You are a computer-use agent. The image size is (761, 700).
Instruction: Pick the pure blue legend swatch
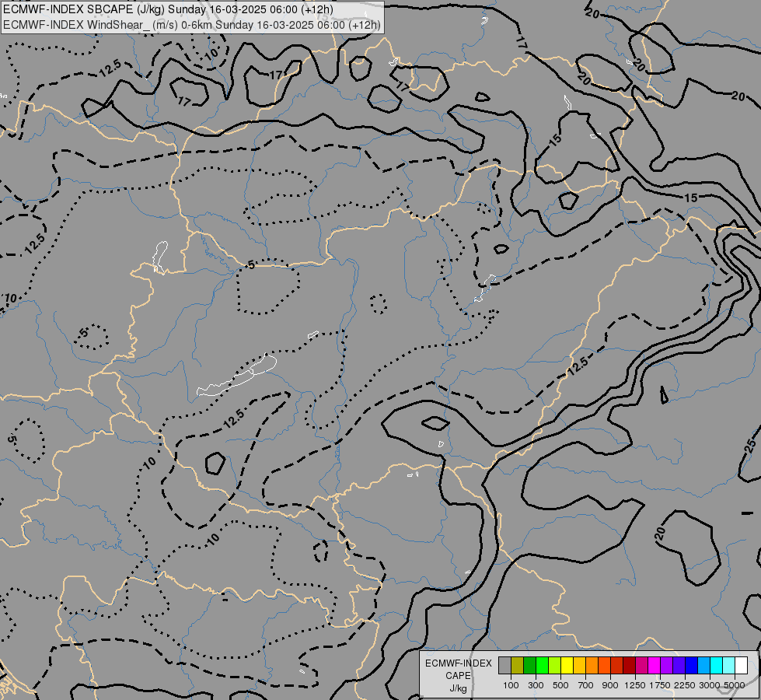(x=691, y=666)
